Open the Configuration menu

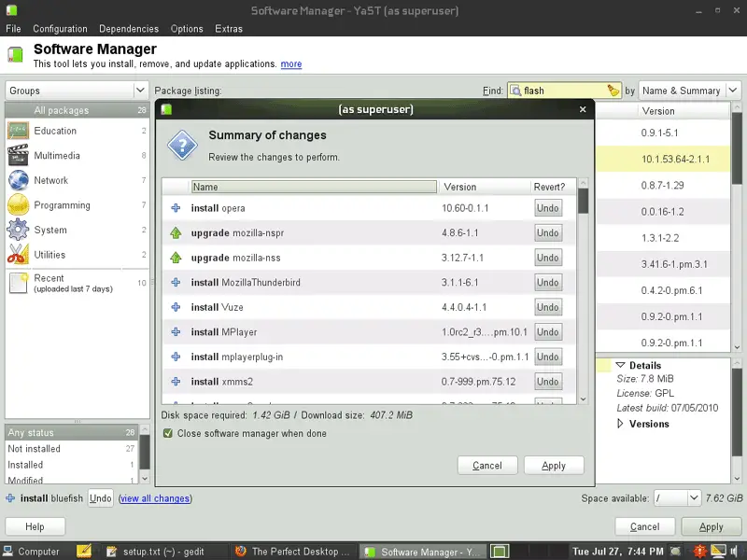click(x=60, y=29)
